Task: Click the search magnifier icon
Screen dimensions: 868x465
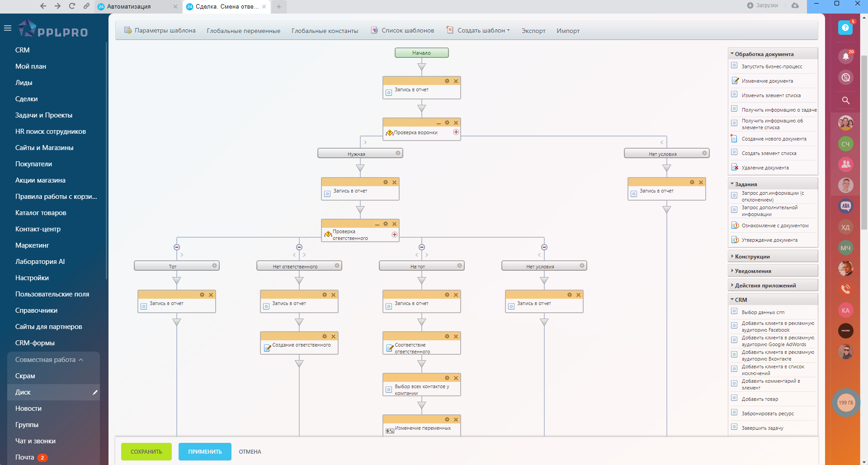Action: pos(845,100)
